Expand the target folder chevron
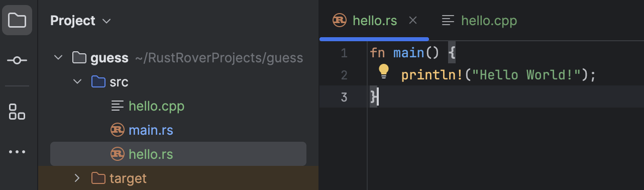Viewport: 644px width, 190px height. tap(77, 178)
